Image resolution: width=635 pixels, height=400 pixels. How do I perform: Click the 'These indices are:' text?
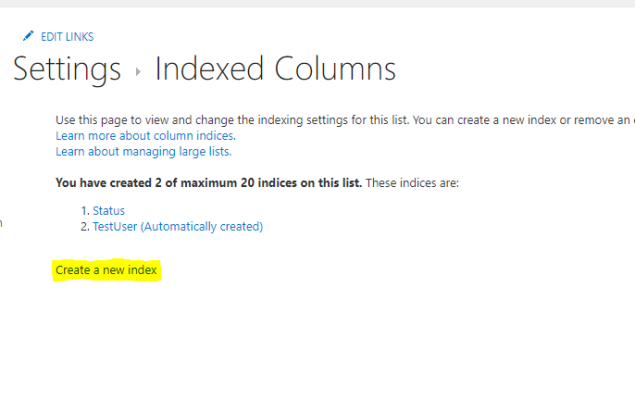point(412,183)
